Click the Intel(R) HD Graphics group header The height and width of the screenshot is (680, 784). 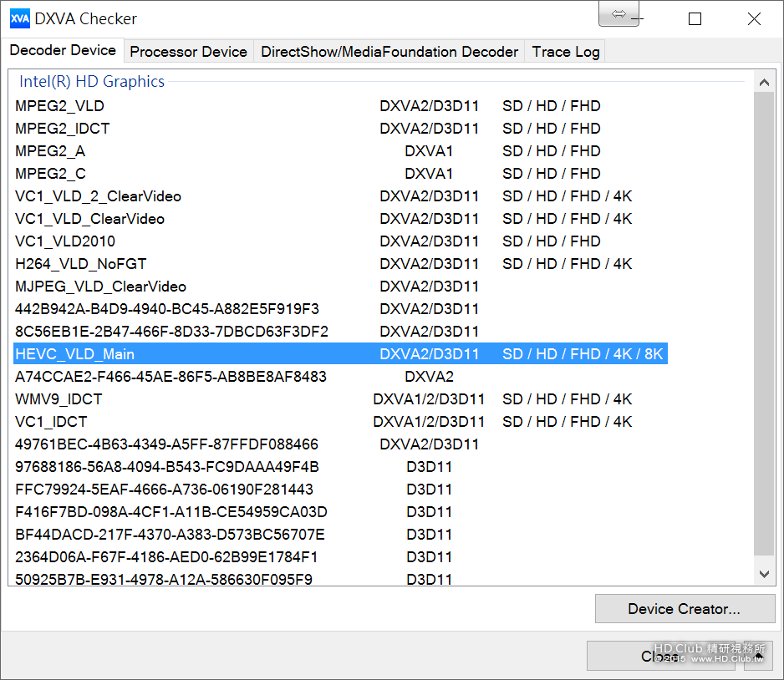pyautogui.click(x=91, y=81)
